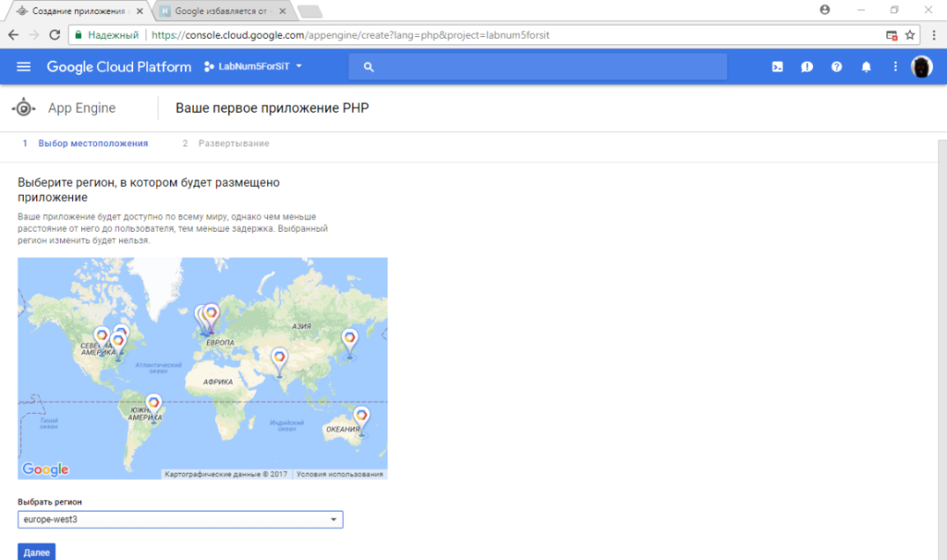Click Chrome profile person icon
The image size is (947, 560).
coord(824,10)
